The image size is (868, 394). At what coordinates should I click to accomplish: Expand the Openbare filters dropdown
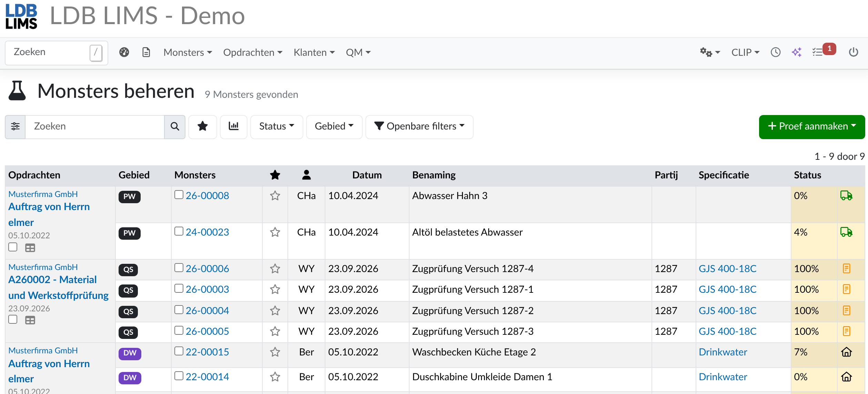tap(419, 127)
